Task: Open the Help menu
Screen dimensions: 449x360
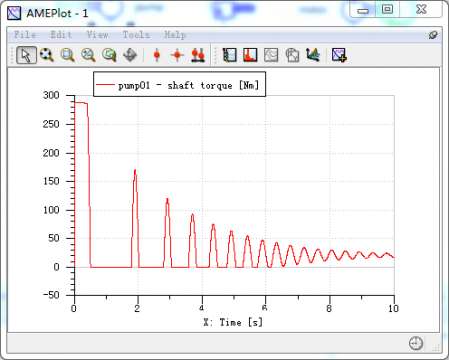Action: [x=175, y=35]
